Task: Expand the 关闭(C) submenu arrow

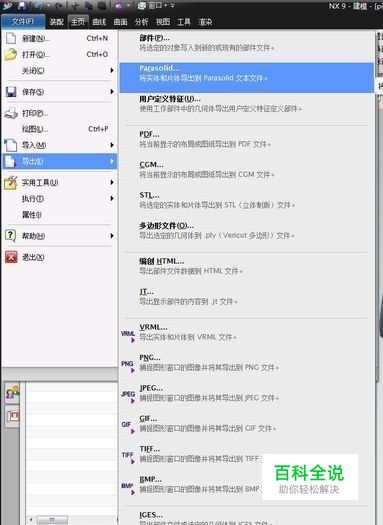Action: click(112, 70)
